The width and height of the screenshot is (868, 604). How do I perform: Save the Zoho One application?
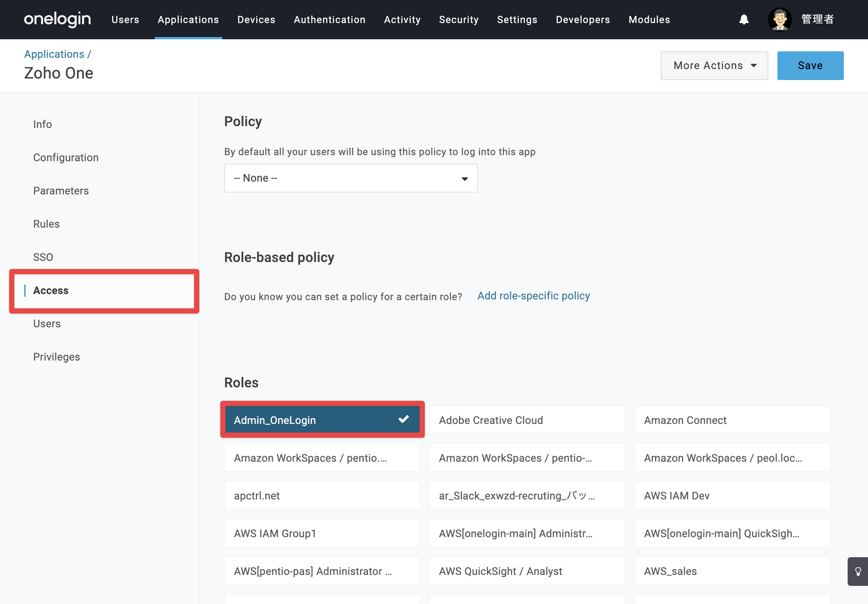[810, 65]
